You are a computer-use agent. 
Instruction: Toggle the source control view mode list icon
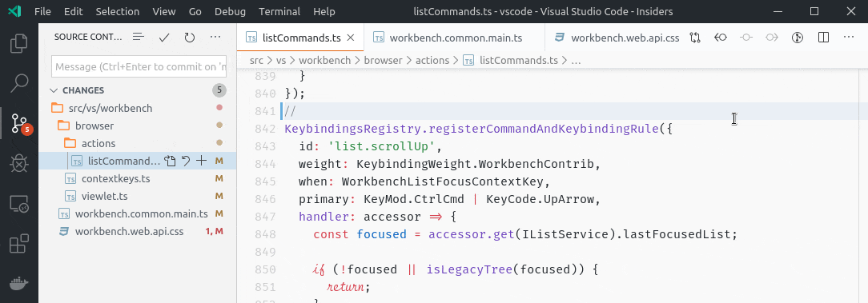[x=139, y=37]
